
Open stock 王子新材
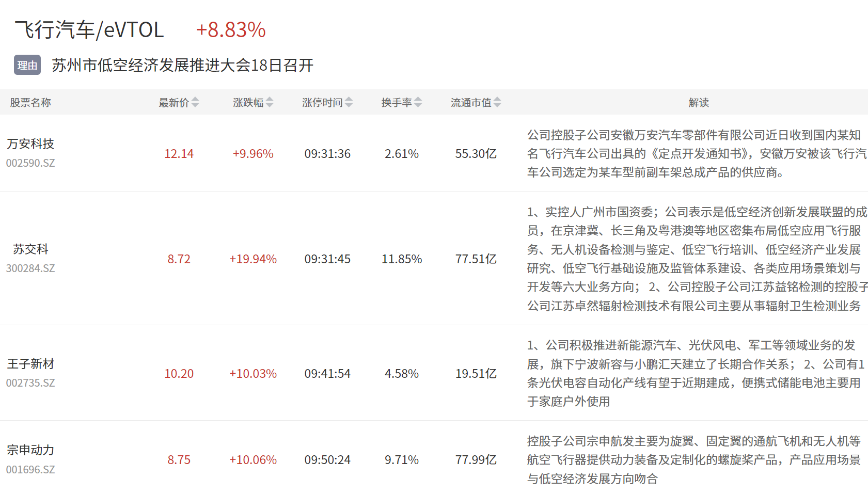tap(30, 363)
